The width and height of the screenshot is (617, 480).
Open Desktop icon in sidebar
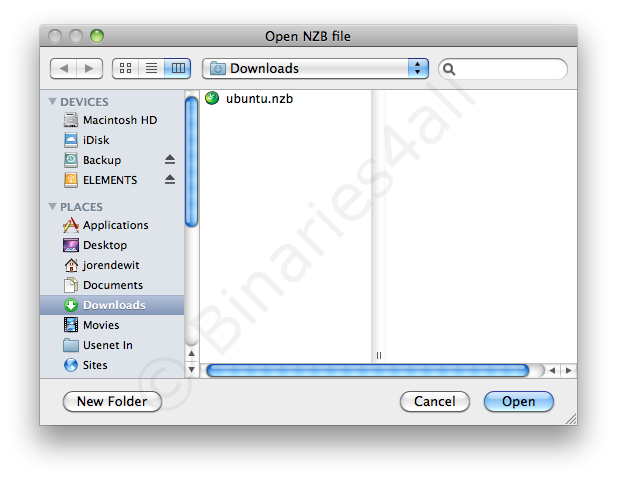pos(71,245)
